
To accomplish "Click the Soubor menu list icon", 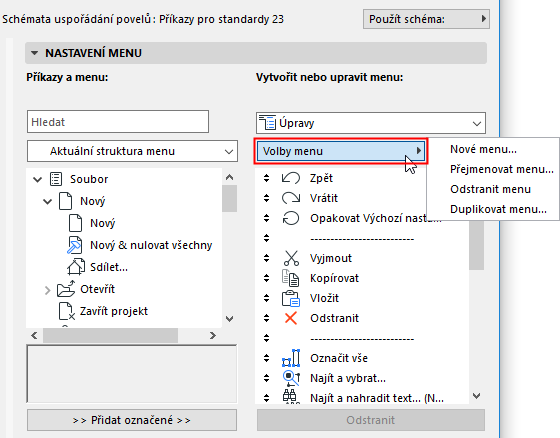I will (x=56, y=179).
